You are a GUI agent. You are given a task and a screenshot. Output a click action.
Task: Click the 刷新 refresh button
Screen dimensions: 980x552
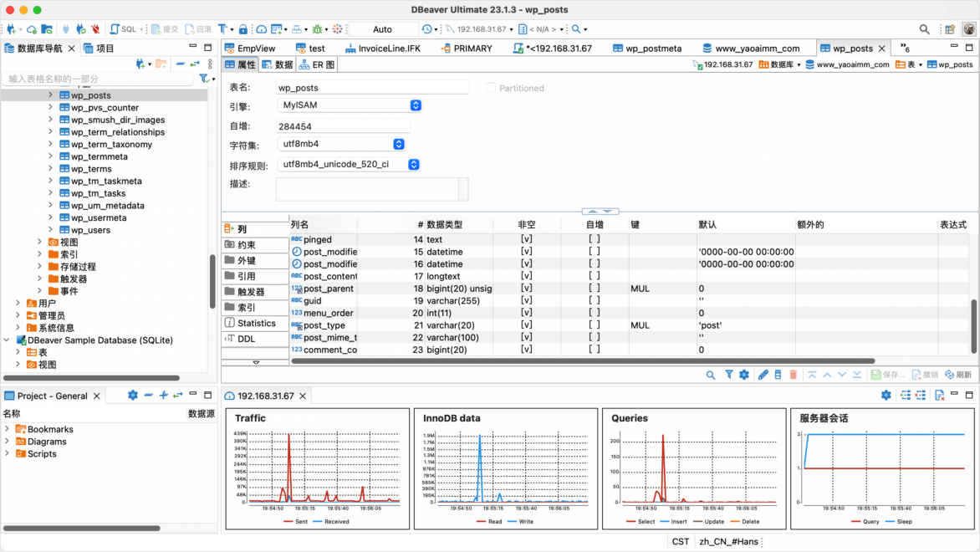tap(959, 375)
